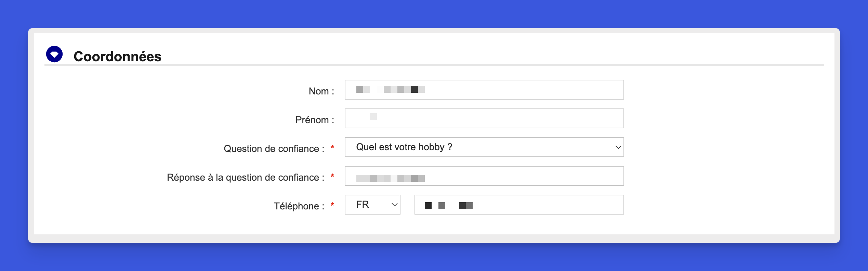
Task: Select the "Question de confiance :" label
Action: 274,149
